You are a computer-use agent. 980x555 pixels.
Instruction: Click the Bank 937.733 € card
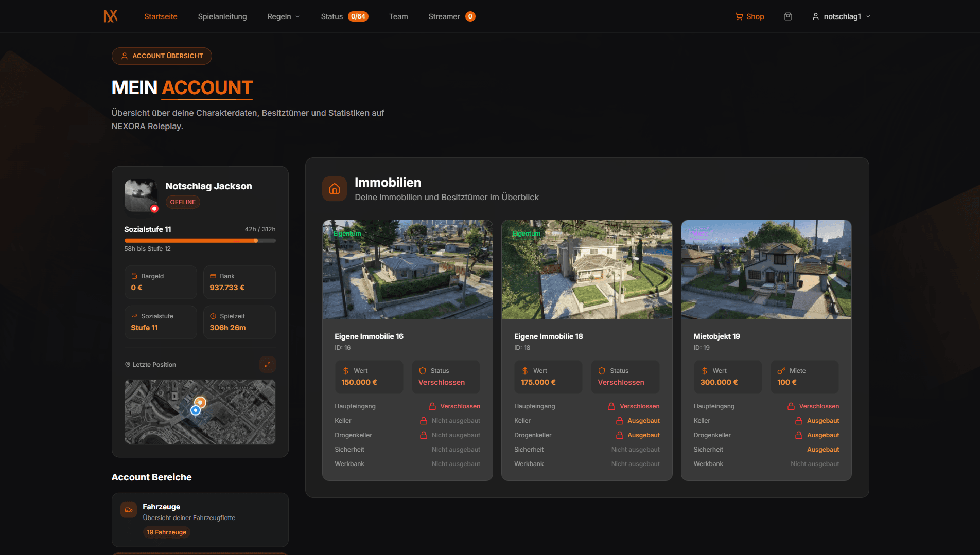point(239,282)
